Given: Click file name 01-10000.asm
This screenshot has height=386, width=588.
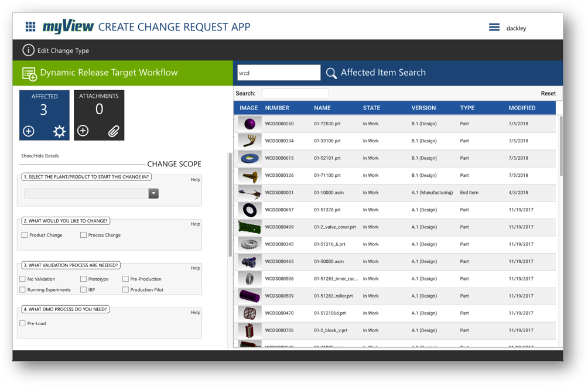Looking at the screenshot, I should pos(329,193).
